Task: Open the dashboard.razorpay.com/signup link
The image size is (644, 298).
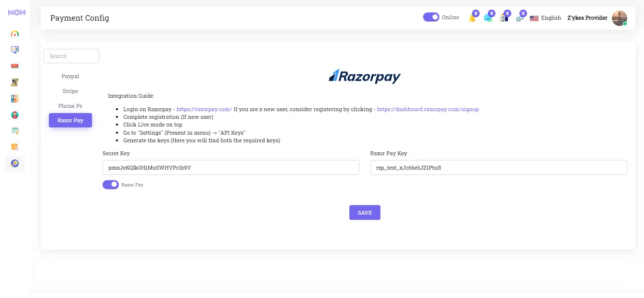Action: coord(428,109)
